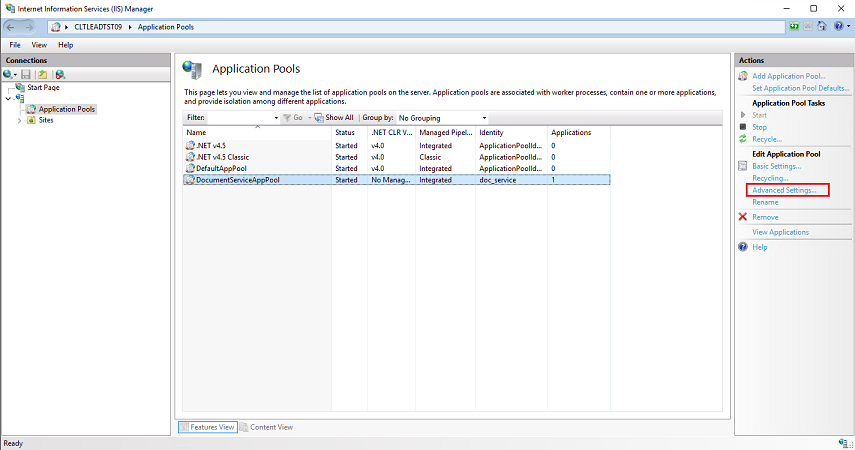Switch to Features View tab
The height and width of the screenshot is (450, 855).
point(207,427)
